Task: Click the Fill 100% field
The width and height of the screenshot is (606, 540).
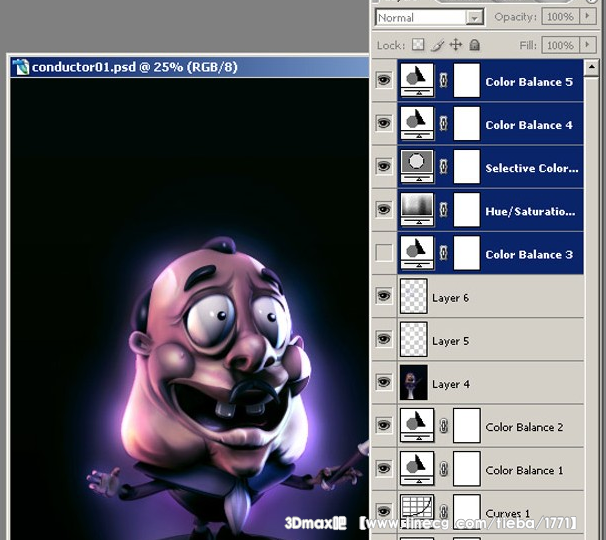Action: point(560,45)
